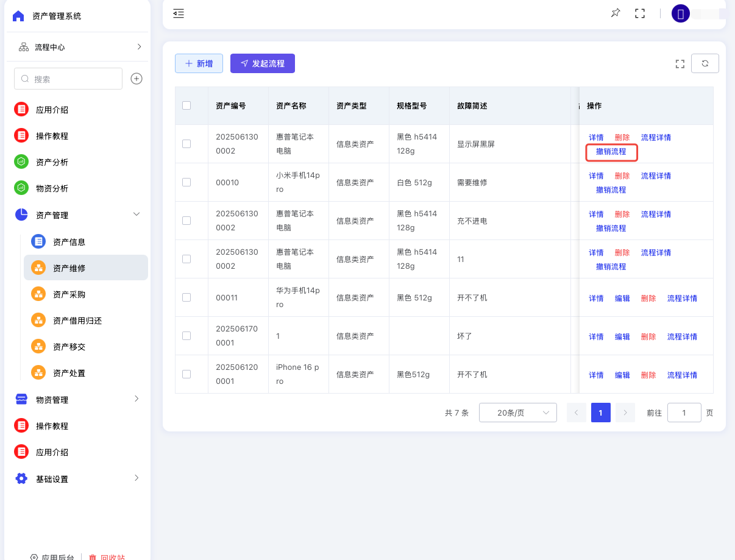Viewport: 735px width, 560px height.
Task: Check the row with fault 显示屏黑屏
Action: [186, 144]
